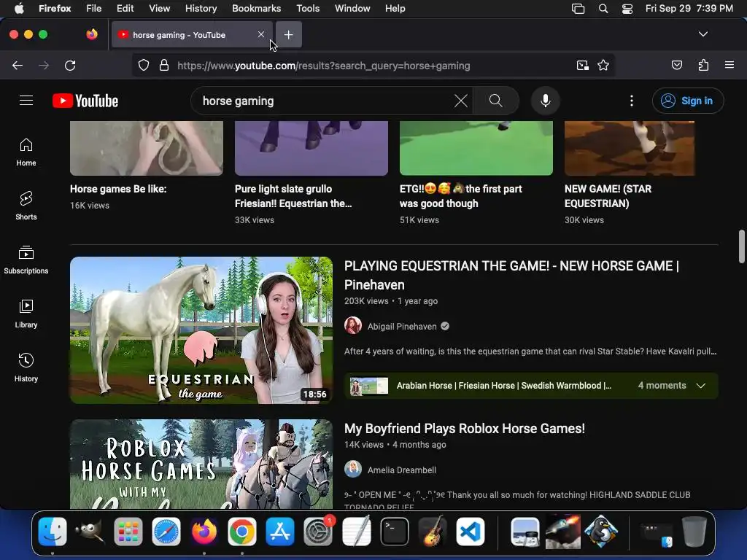Open Trash in the dock

tap(694, 532)
